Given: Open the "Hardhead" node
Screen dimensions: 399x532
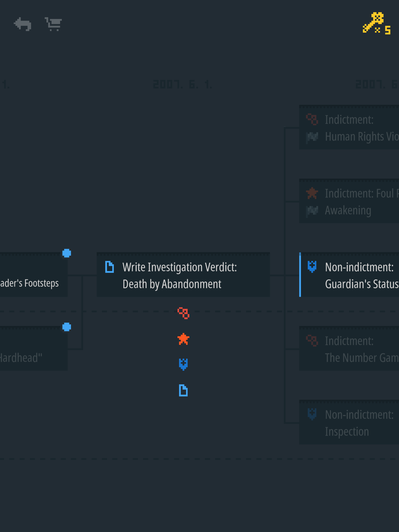Looking at the screenshot, I should click(32, 350).
